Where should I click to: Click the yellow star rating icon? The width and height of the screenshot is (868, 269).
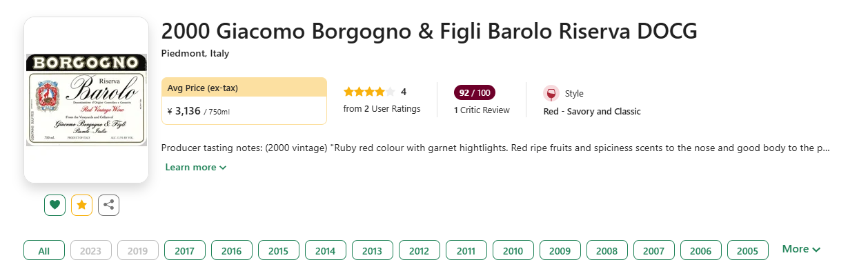click(x=82, y=205)
